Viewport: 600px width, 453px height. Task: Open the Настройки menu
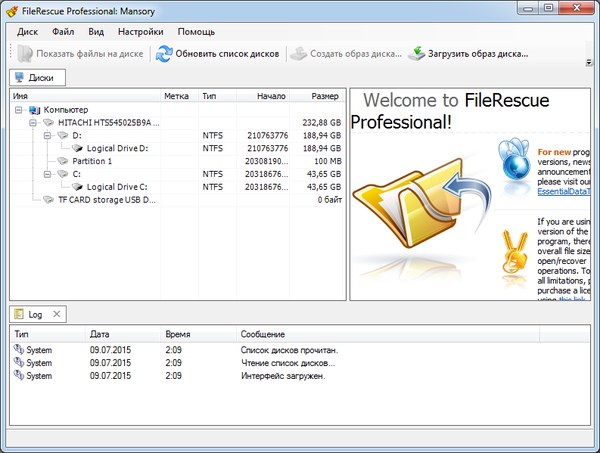coord(143,31)
